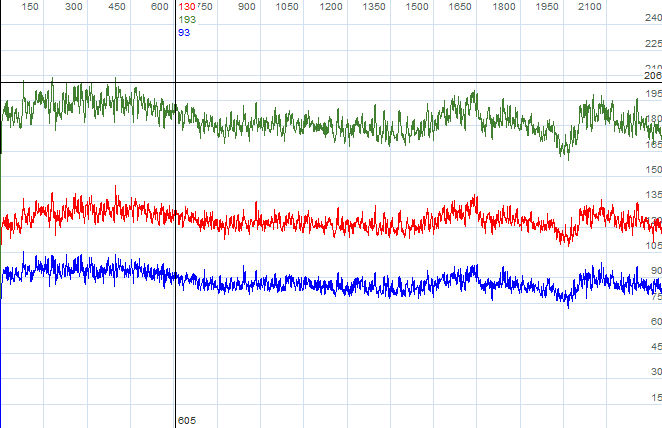
Task: Select the red cursor value 130
Action: (x=186, y=7)
